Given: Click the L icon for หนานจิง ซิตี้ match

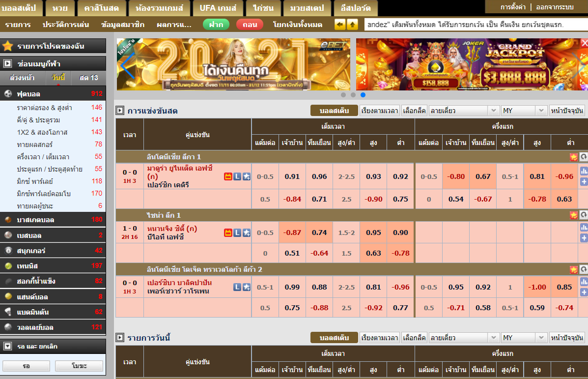Looking at the screenshot, I should tap(237, 233).
